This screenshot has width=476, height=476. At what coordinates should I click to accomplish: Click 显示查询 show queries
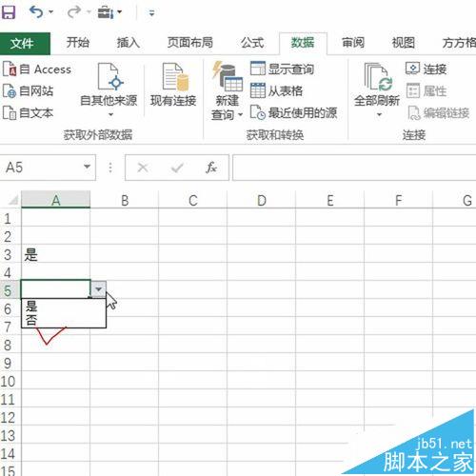click(x=282, y=69)
